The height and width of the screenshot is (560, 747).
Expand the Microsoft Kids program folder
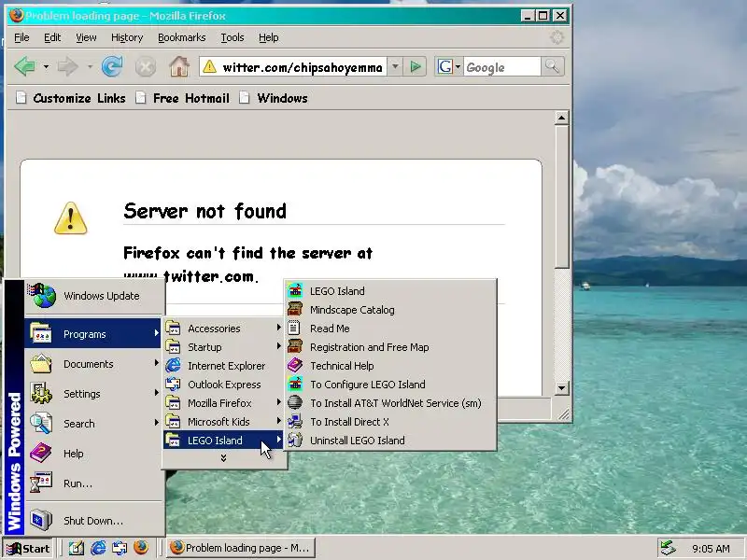pos(223,422)
